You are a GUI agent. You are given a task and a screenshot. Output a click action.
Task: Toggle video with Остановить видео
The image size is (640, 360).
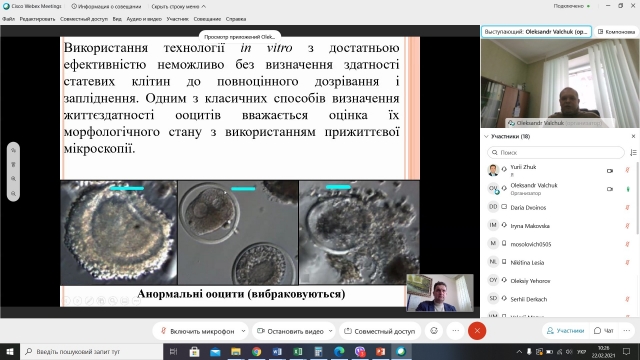(290, 331)
